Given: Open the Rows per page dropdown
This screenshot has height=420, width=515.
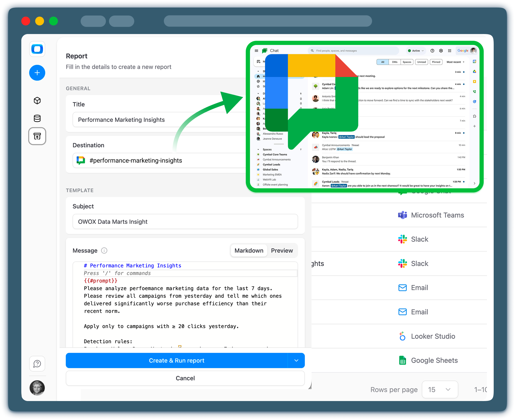Looking at the screenshot, I should point(440,390).
